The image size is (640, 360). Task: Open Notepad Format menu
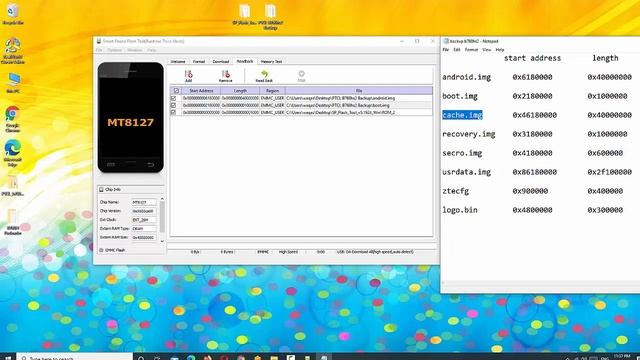[471, 50]
